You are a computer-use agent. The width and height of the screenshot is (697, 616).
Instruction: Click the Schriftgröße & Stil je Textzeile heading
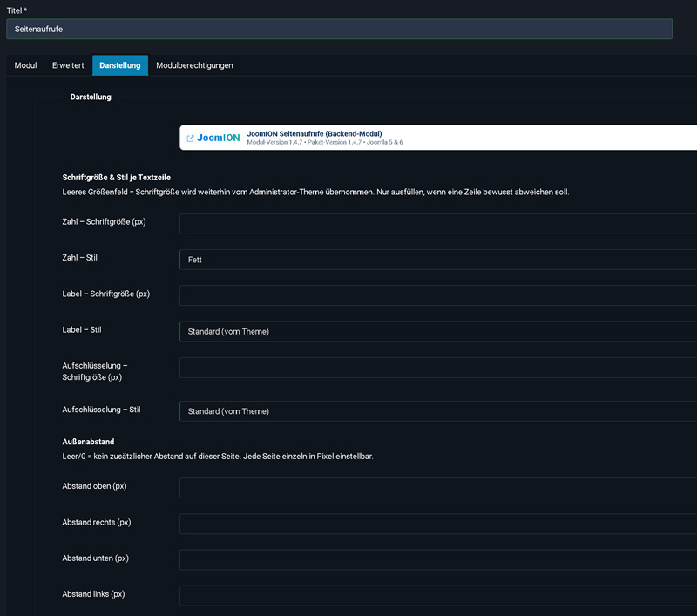click(117, 178)
